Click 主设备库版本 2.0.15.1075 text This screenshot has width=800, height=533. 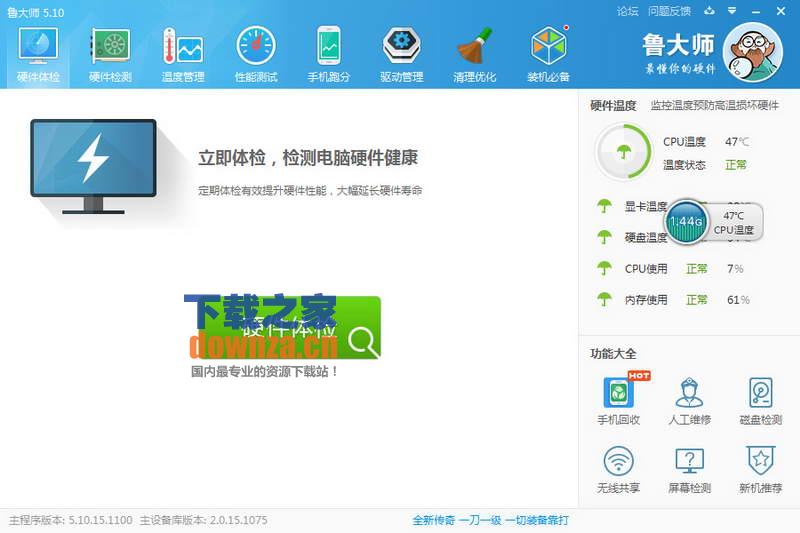point(204,520)
